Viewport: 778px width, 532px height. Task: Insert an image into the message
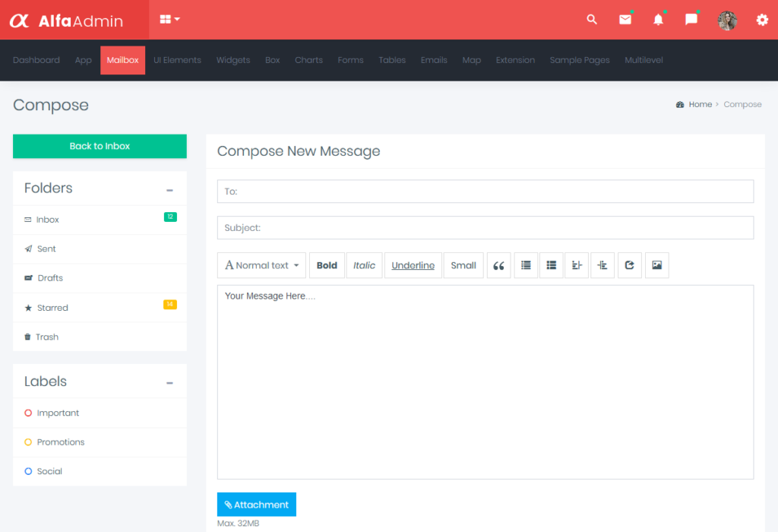click(656, 264)
